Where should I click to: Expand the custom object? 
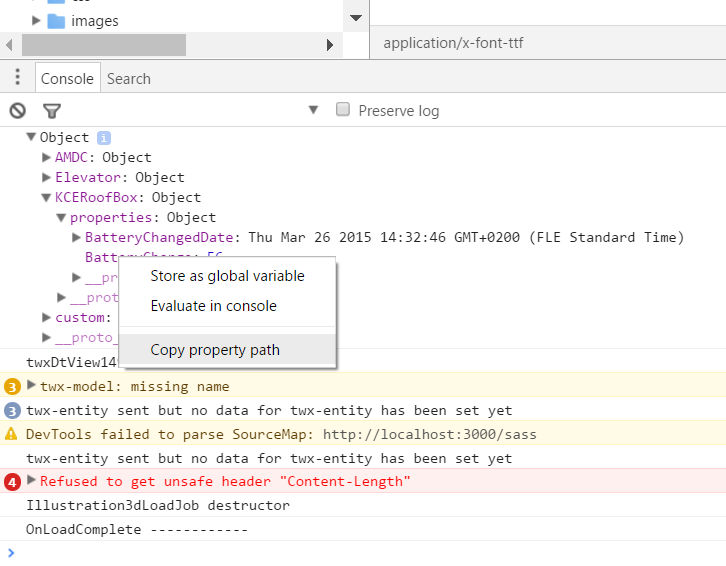46,317
